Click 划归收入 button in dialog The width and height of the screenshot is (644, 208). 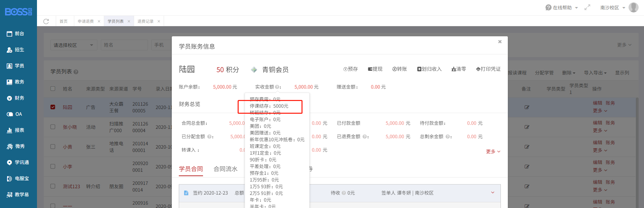[429, 69]
